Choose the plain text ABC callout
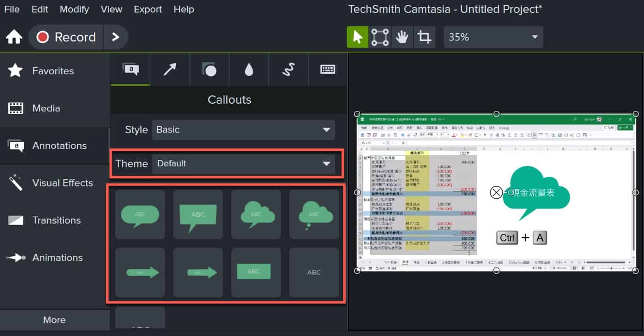 click(314, 272)
